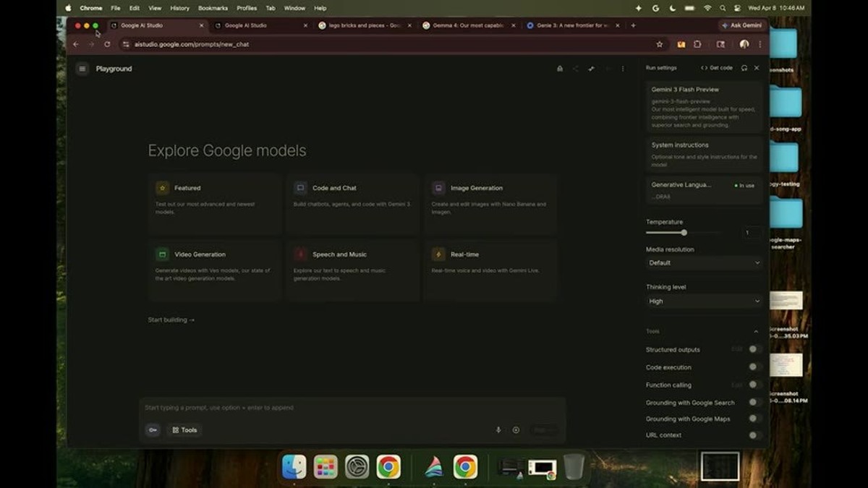Image resolution: width=868 pixels, height=488 pixels.
Task: Open the Bookmarks menu in the menu bar
Action: pos(213,8)
